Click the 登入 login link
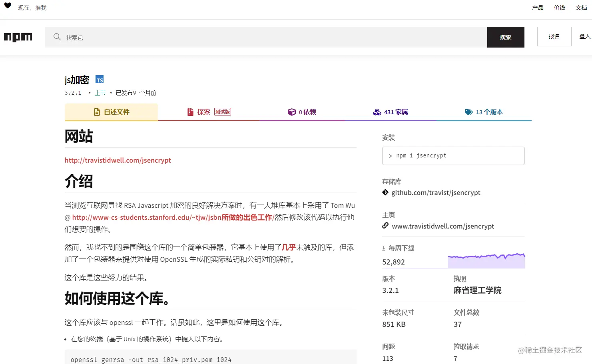This screenshot has height=364, width=592. 585,36
